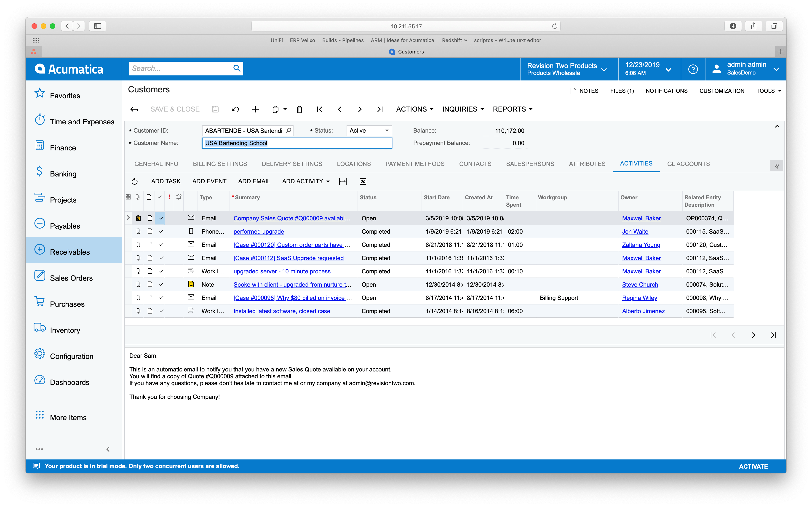The image size is (812, 507).
Task: Click the delete record trash icon
Action: coord(299,109)
